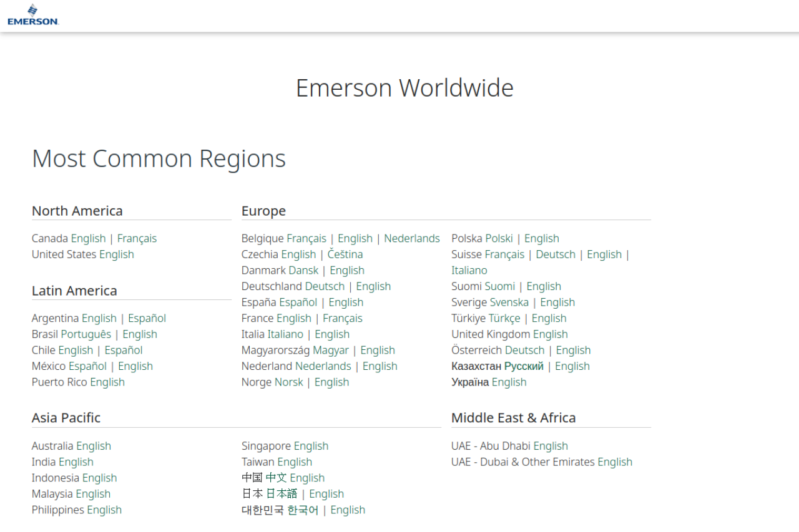Open Norge English link

[331, 382]
